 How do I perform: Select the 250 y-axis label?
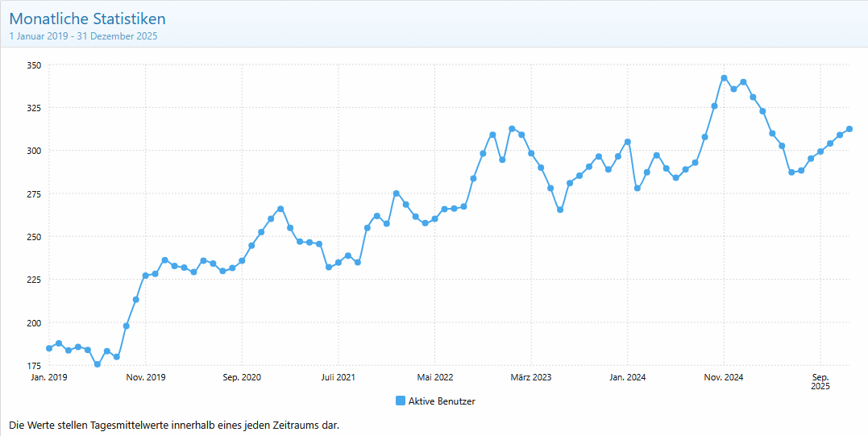pos(33,237)
